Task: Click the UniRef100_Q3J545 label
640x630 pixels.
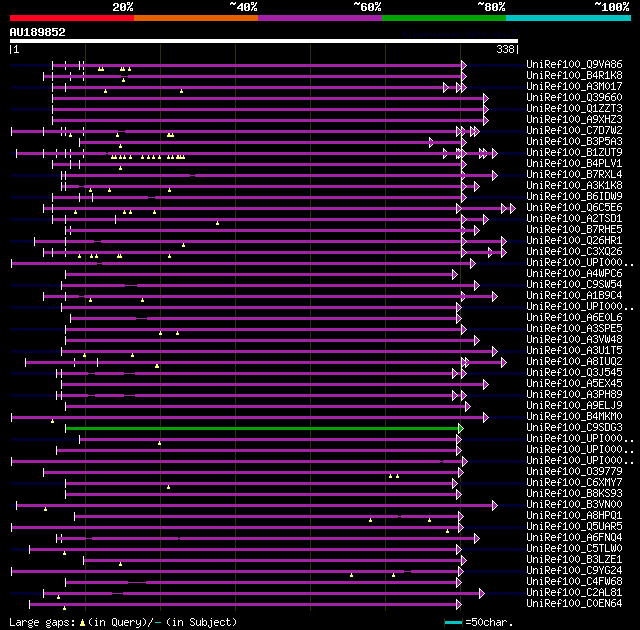Action: click(574, 373)
